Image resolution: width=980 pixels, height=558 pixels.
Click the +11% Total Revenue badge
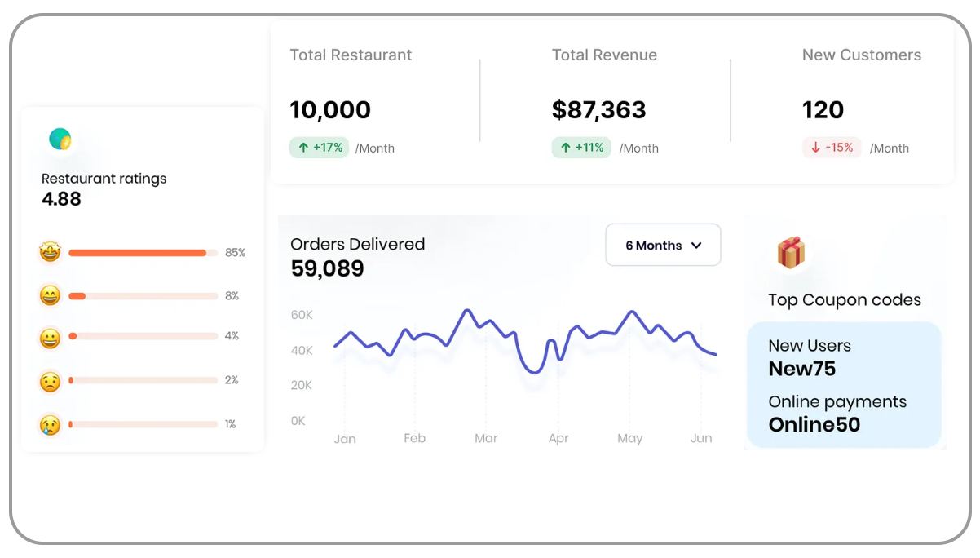(x=581, y=148)
